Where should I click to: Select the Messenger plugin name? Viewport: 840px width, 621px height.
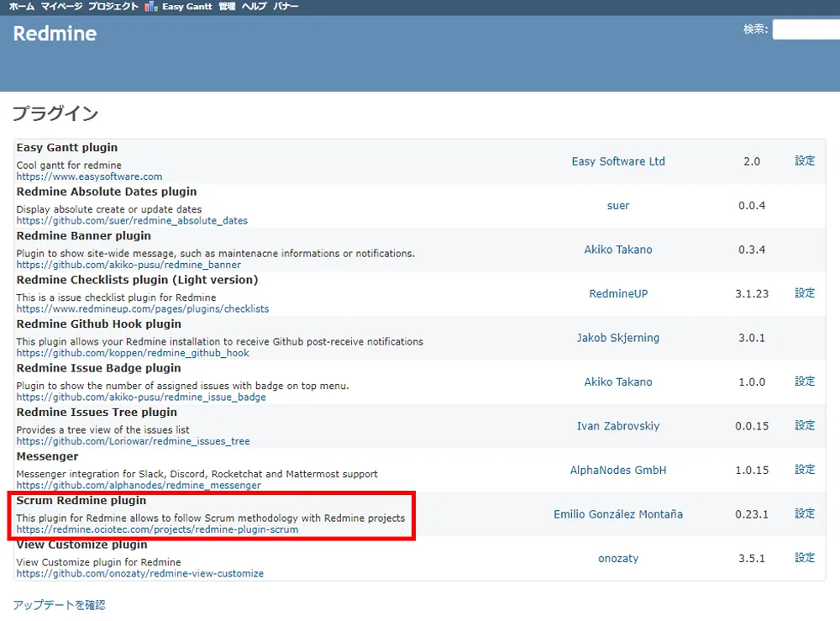coord(47,456)
